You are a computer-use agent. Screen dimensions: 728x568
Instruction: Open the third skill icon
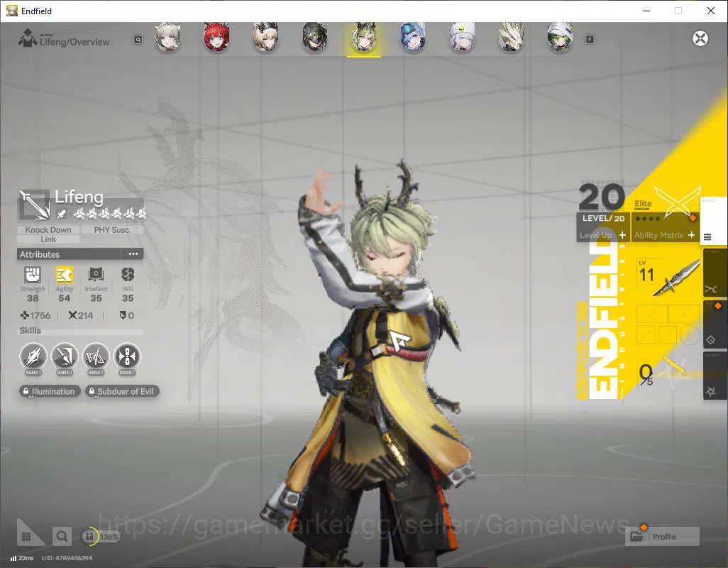click(x=96, y=357)
